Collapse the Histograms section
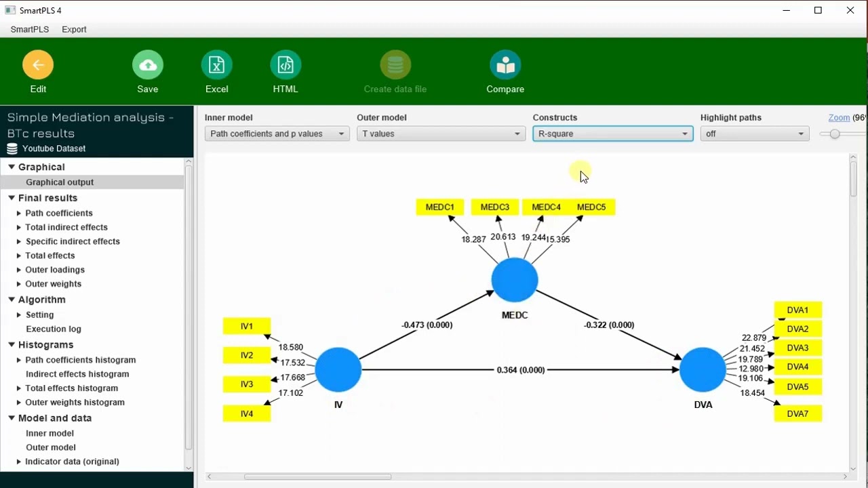Screen dimensions: 868x488 12,344
